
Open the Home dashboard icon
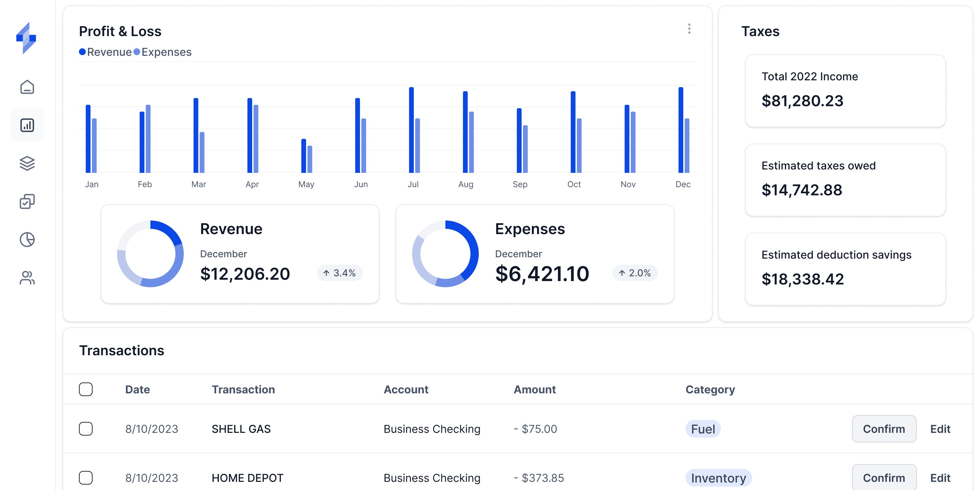pos(27,87)
